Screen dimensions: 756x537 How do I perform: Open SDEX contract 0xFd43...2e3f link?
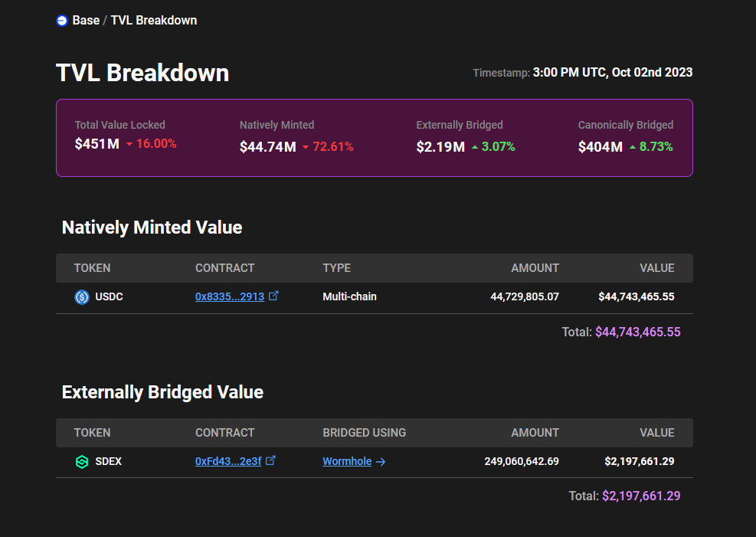(x=228, y=461)
